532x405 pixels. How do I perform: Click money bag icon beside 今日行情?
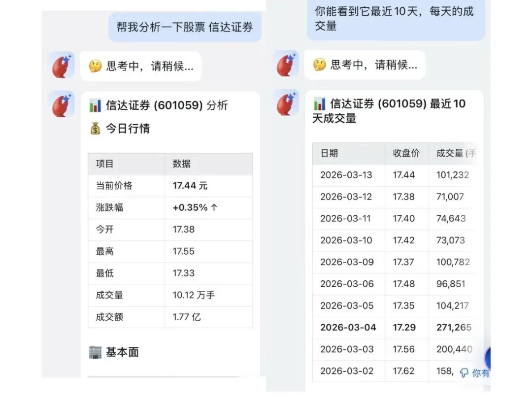pos(96,129)
